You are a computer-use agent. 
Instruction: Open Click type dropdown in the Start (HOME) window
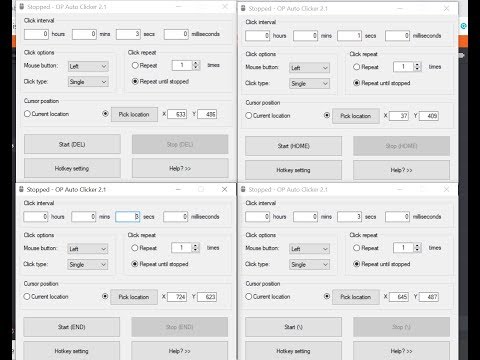click(x=309, y=84)
